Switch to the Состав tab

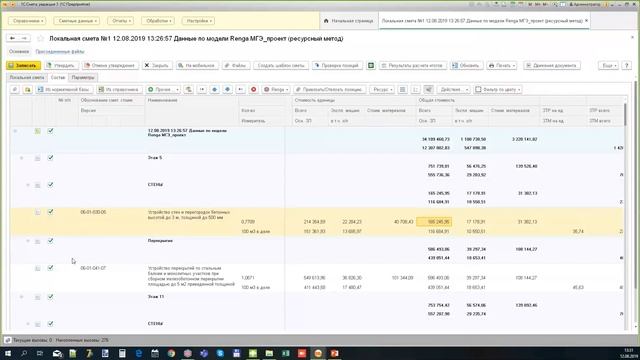tap(58, 77)
